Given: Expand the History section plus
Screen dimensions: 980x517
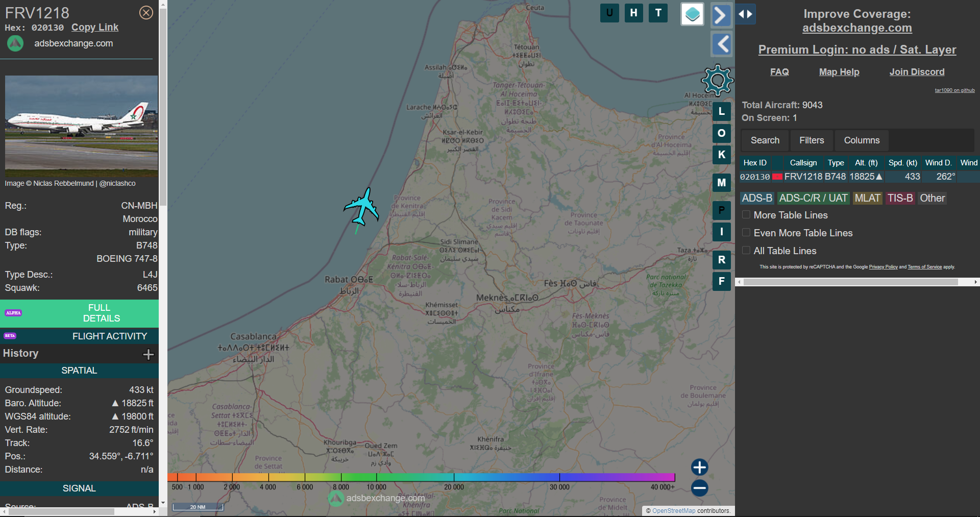Looking at the screenshot, I should (148, 354).
